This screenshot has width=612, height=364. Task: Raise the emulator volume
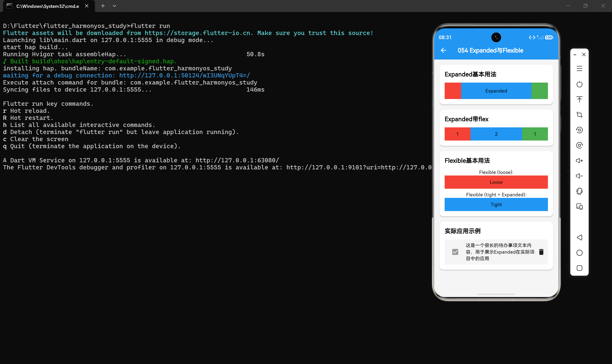pos(579,161)
